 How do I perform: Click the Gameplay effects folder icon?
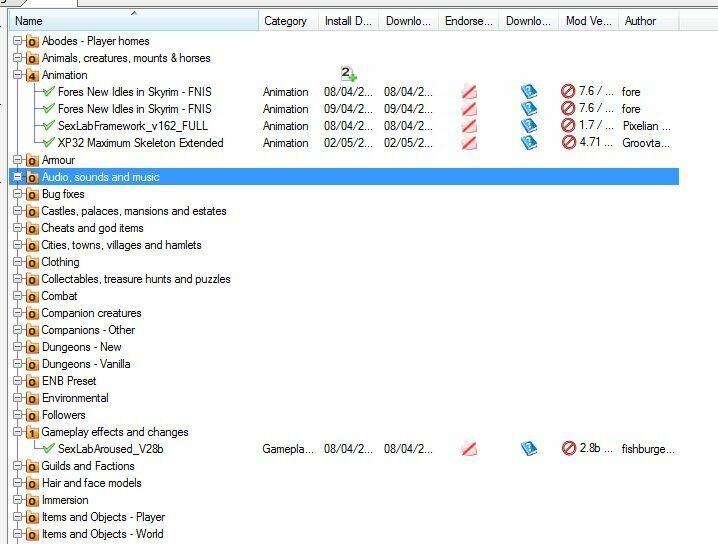(x=32, y=432)
